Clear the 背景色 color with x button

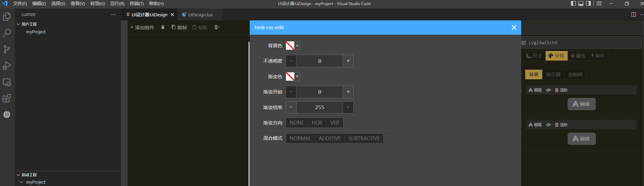point(297,46)
